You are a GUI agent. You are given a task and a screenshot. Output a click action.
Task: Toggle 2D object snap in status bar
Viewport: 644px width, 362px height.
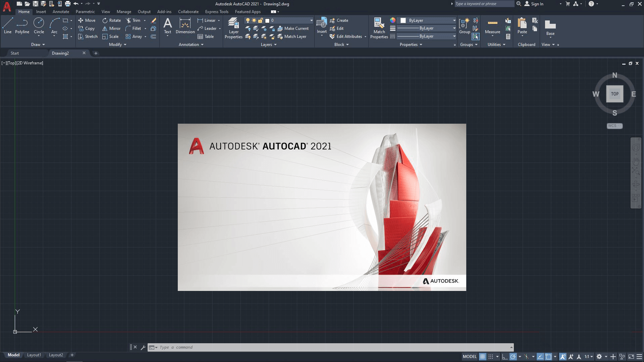[548, 357]
